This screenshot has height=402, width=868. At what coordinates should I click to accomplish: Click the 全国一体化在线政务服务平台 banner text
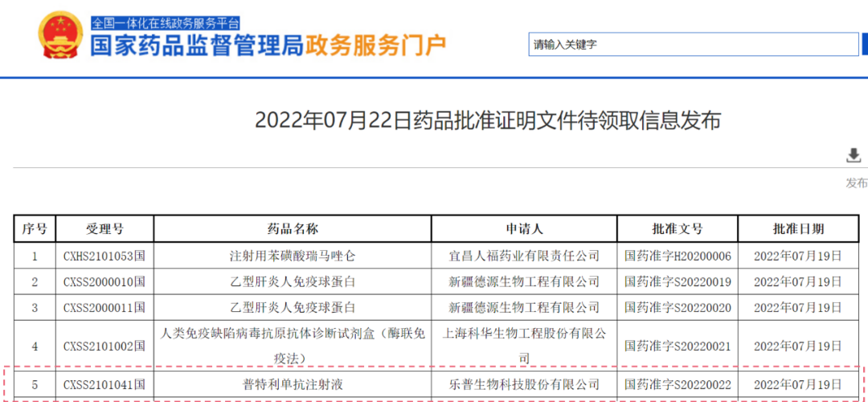165,23
